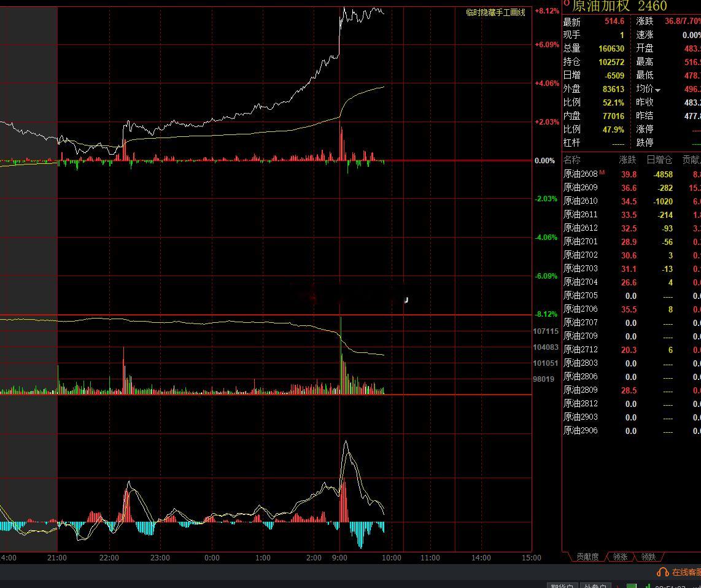Select the 原油2706 contract row
Image resolution: width=701 pixels, height=588 pixels.
(631, 309)
